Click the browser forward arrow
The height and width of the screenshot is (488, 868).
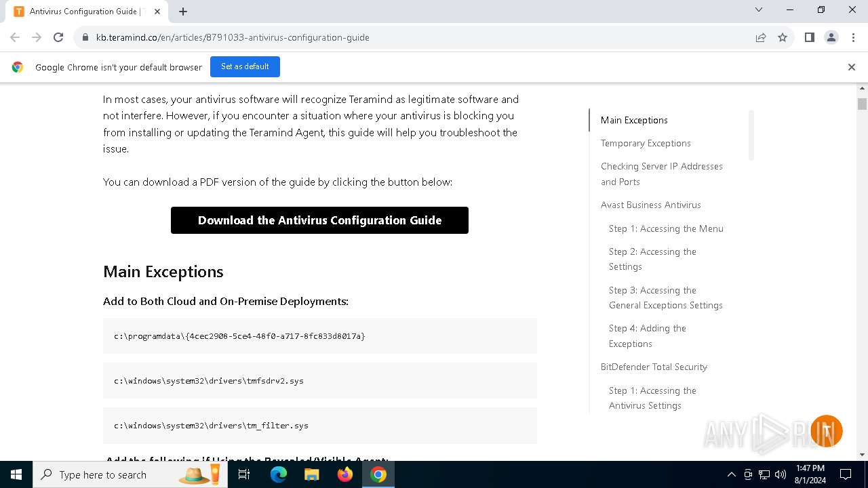coord(37,37)
